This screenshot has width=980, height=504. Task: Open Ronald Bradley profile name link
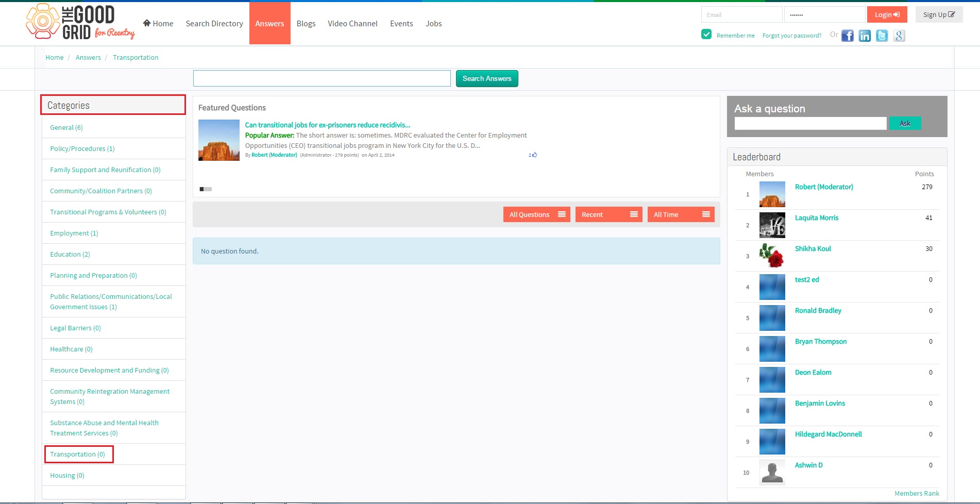point(818,310)
